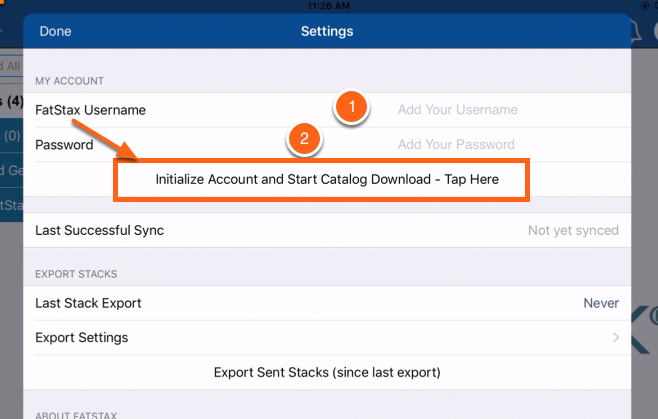Tap the Not yet synced status text
The height and width of the screenshot is (419, 658).
pos(573,230)
